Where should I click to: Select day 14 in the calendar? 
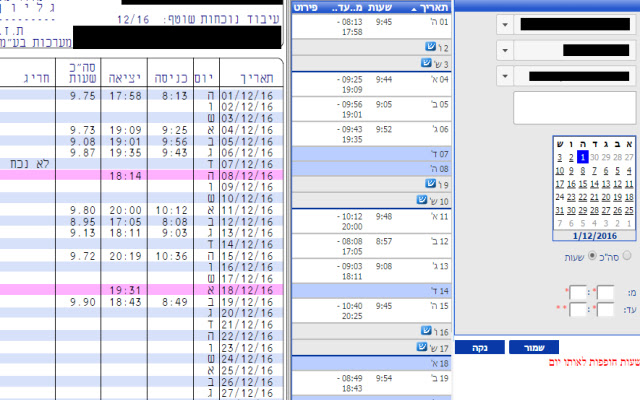coord(594,184)
